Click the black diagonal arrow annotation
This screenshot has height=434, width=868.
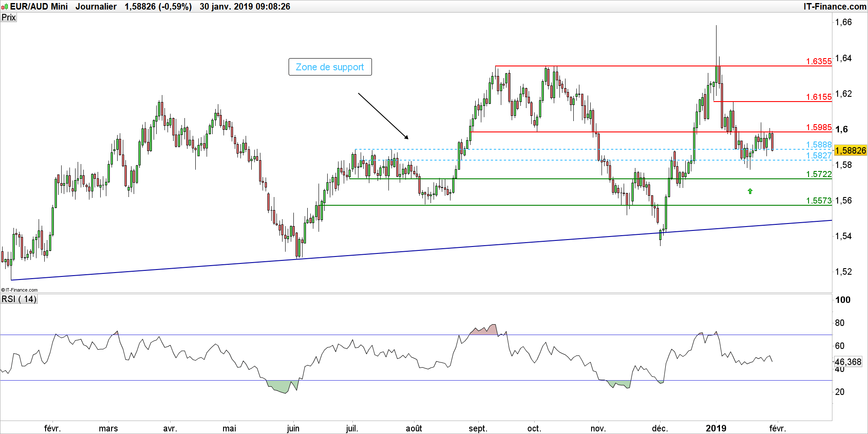[383, 116]
